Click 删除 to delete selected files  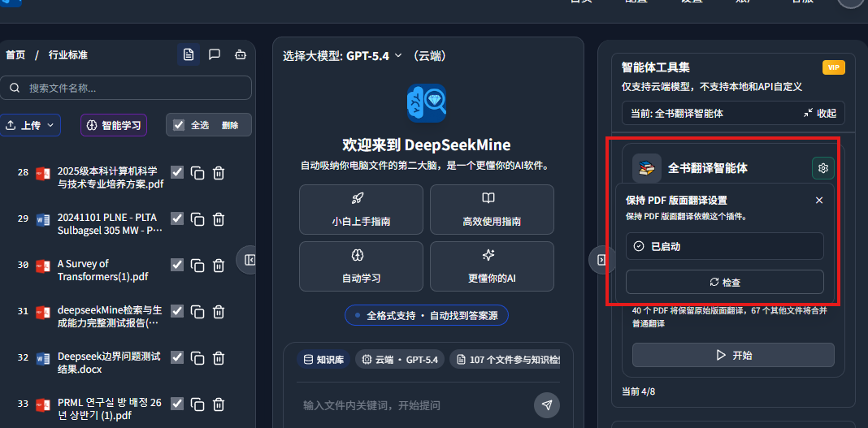pyautogui.click(x=230, y=126)
